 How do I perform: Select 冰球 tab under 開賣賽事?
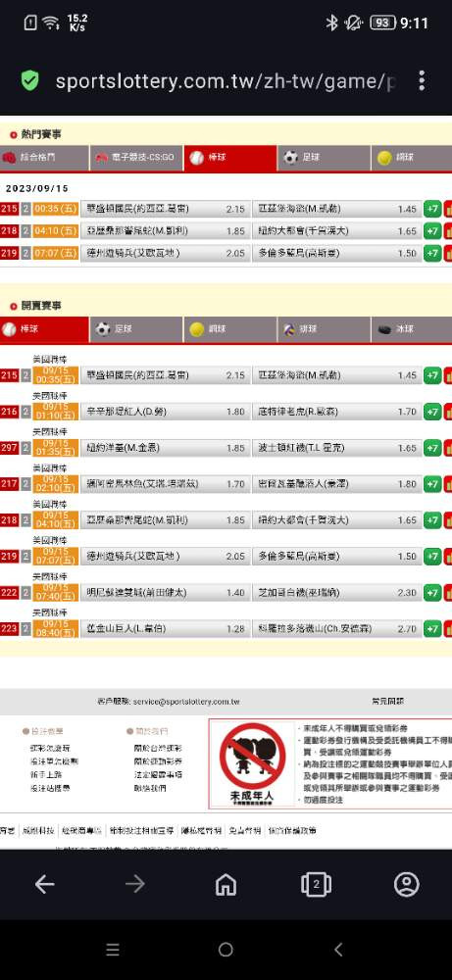pyautogui.click(x=412, y=328)
